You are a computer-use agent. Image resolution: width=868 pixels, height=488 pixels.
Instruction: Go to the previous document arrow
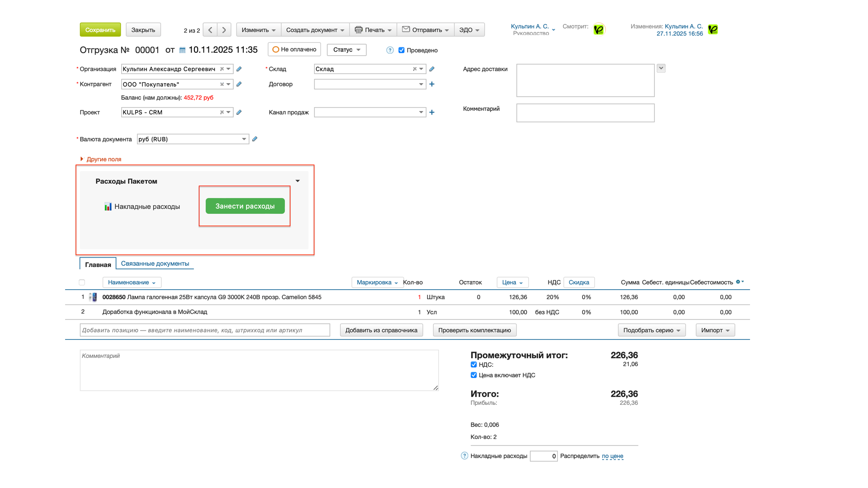tap(210, 30)
